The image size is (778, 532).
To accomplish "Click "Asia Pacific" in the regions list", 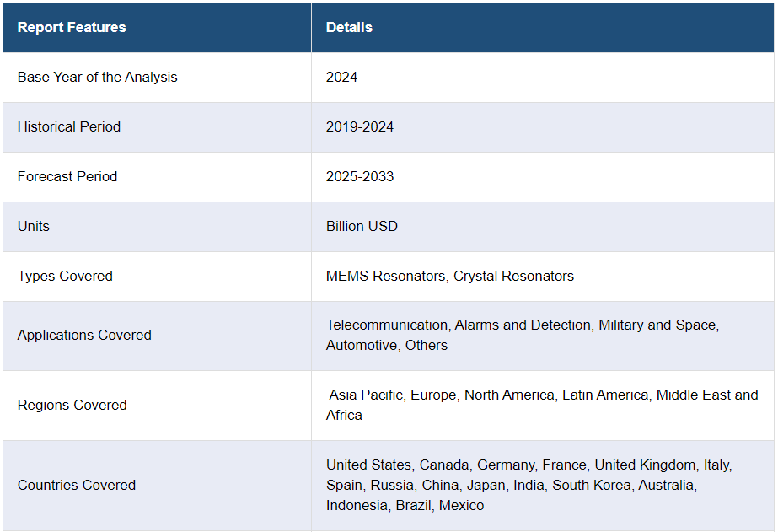I will [366, 395].
